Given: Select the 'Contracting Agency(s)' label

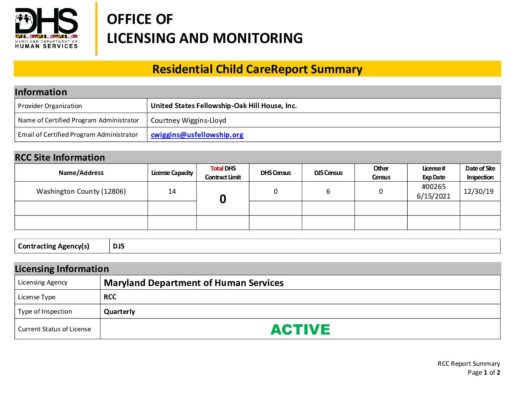Looking at the screenshot, I should 54,246.
